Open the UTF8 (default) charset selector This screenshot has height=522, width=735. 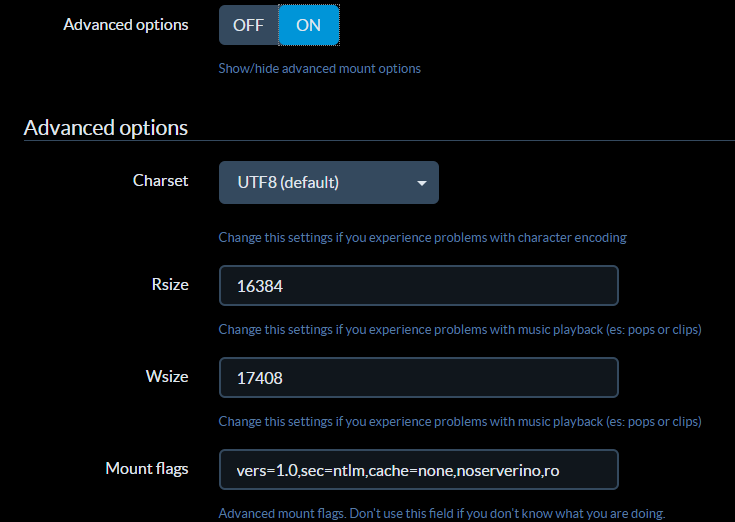(329, 182)
